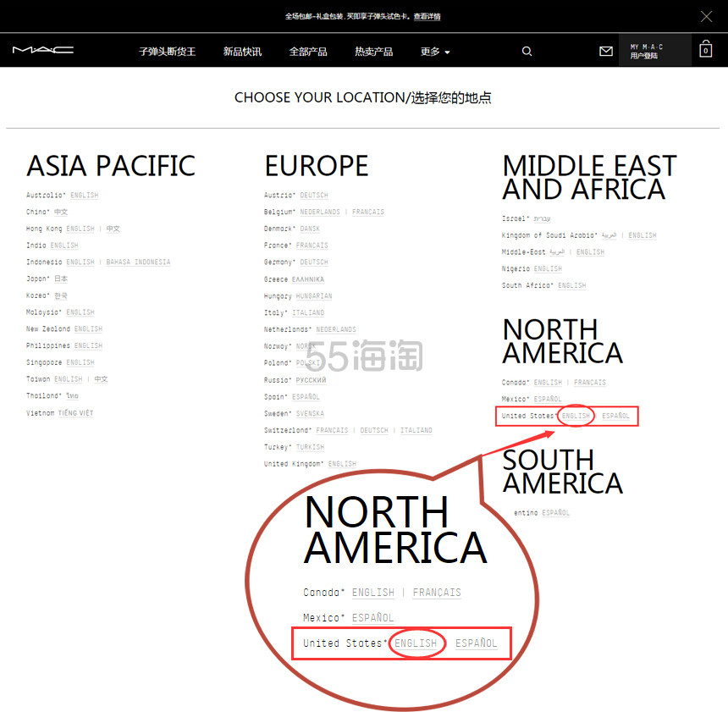Screen dimensions: 728x712
Task: Open the search magnifier icon
Action: click(x=527, y=51)
